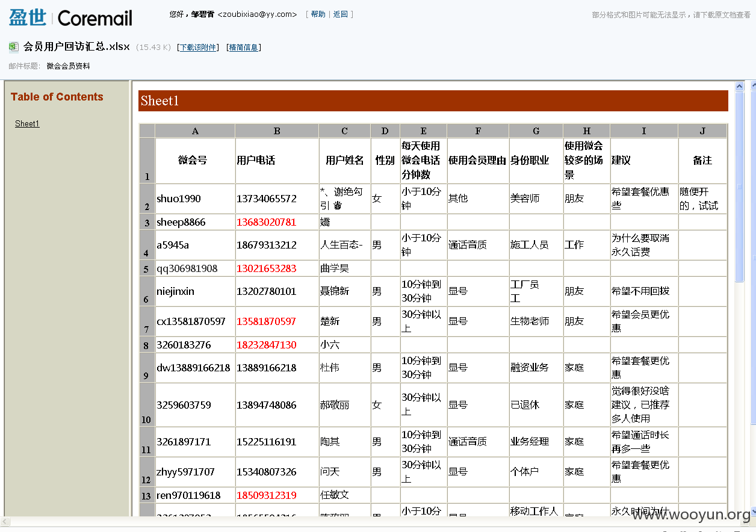Click cell ren970119618
The image size is (756, 532).
pyautogui.click(x=195, y=495)
